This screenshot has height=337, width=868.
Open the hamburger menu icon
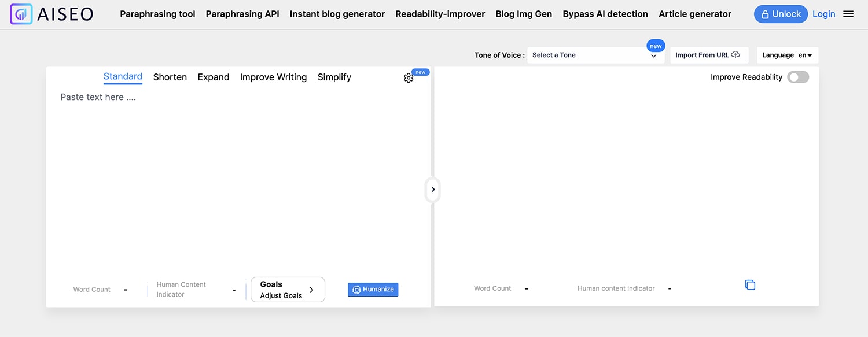tap(848, 14)
